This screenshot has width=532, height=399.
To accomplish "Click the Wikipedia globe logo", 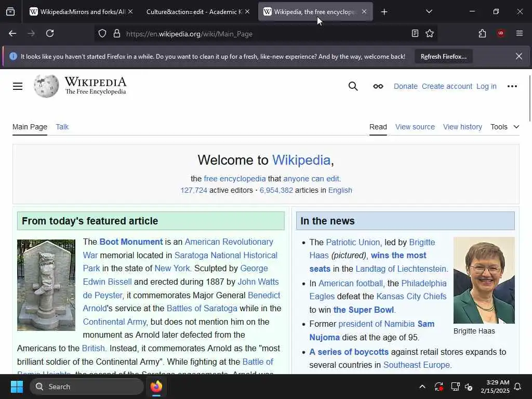I will 46,86.
